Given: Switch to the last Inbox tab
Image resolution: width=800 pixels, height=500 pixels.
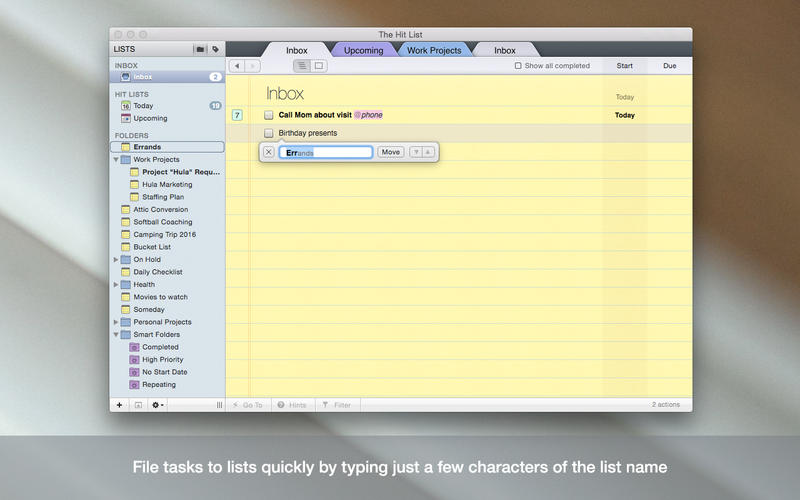Looking at the screenshot, I should point(505,50).
